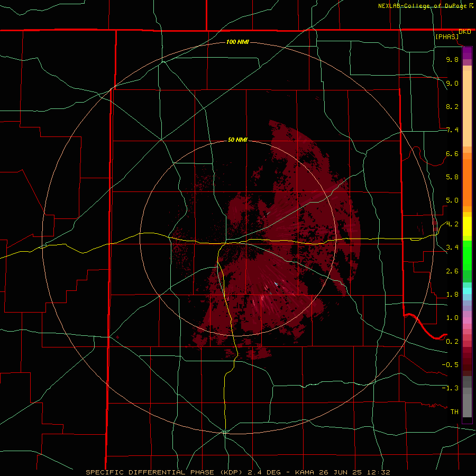This screenshot has width=476, height=476.
Task: Pick the purple top segment of color bar
Action: pos(467,53)
